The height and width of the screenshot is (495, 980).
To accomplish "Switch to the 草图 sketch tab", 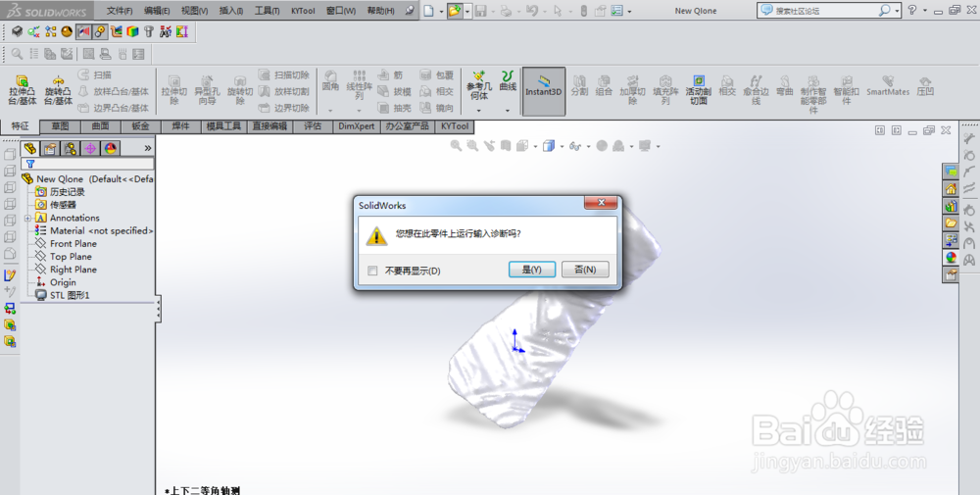I will [x=60, y=126].
